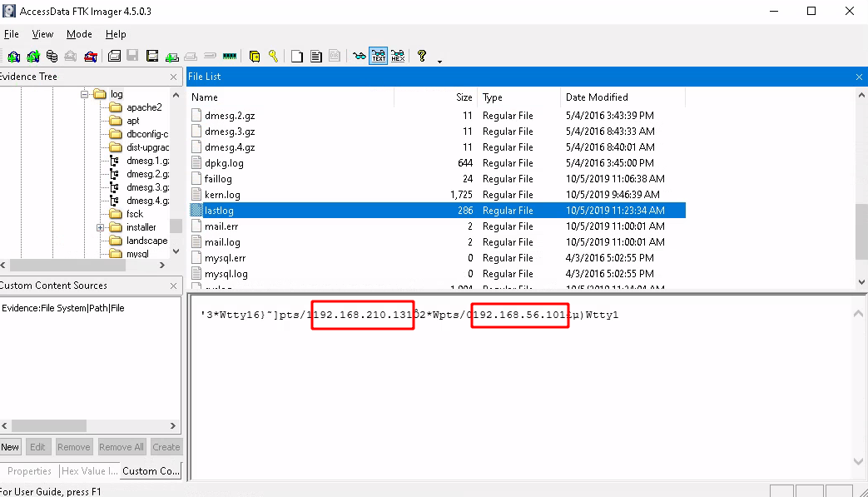
Task: Click the Edit button
Action: coord(37,447)
